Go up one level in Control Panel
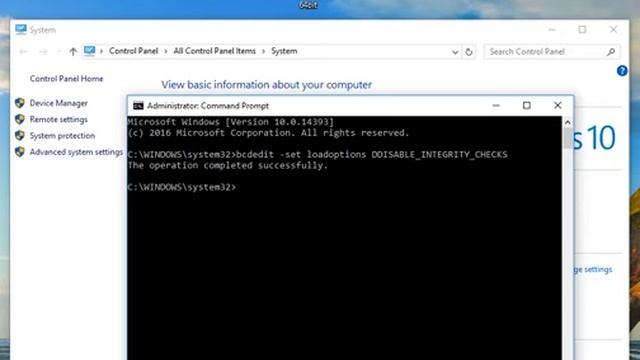640x360 pixels. pos(73,51)
